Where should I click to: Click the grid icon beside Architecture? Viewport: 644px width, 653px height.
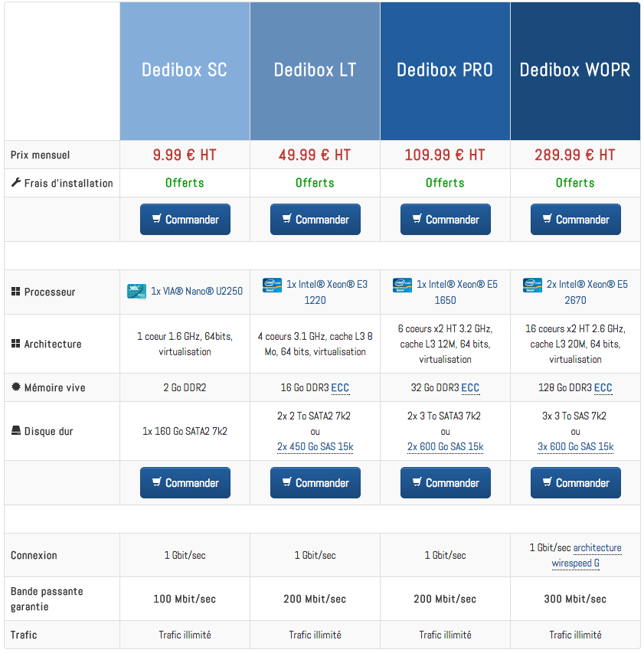(15, 344)
